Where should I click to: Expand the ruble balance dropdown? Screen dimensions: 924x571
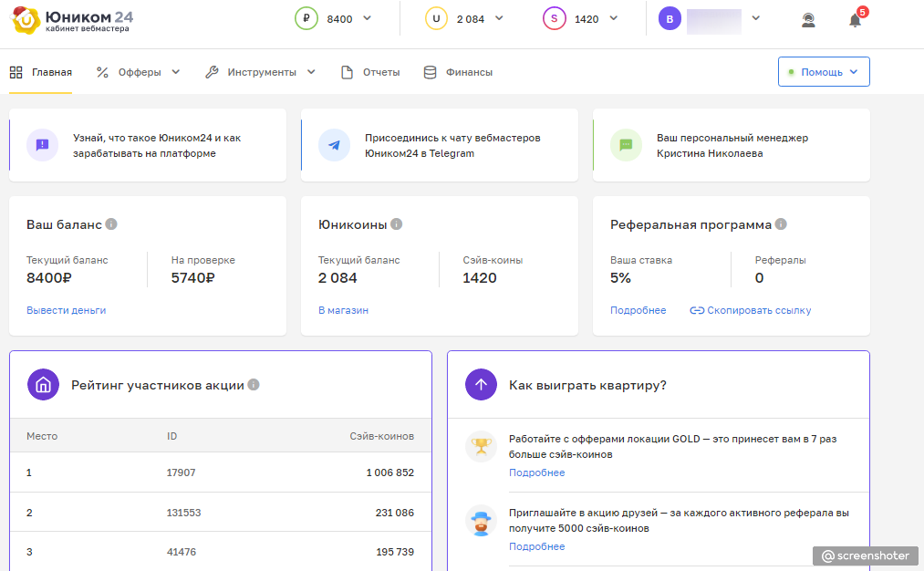[367, 18]
